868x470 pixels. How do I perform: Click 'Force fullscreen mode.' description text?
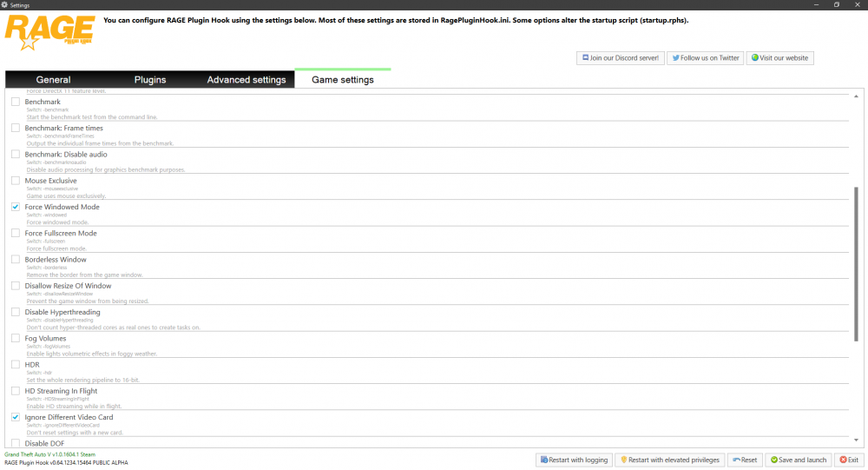pyautogui.click(x=56, y=248)
